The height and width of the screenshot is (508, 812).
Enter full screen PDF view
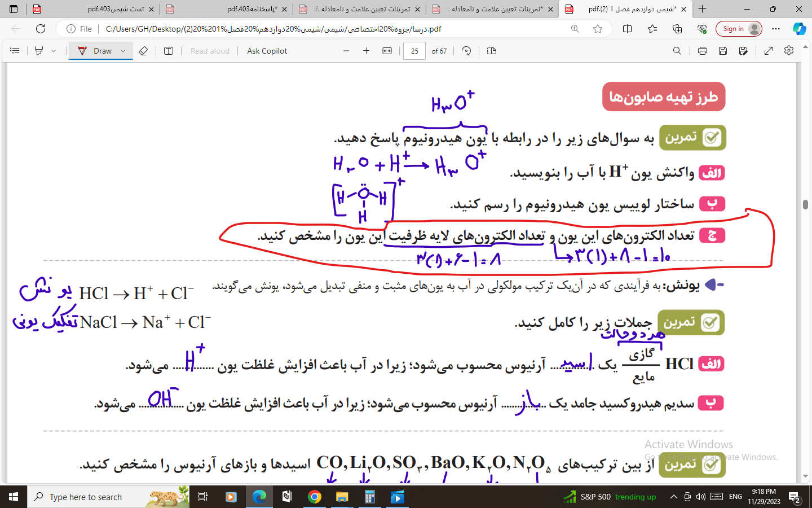pos(768,51)
